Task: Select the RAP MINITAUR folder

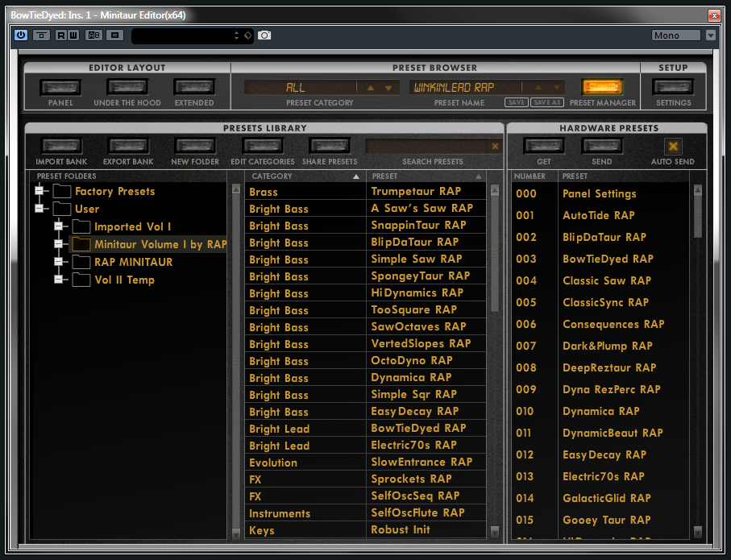Action: pos(133,262)
